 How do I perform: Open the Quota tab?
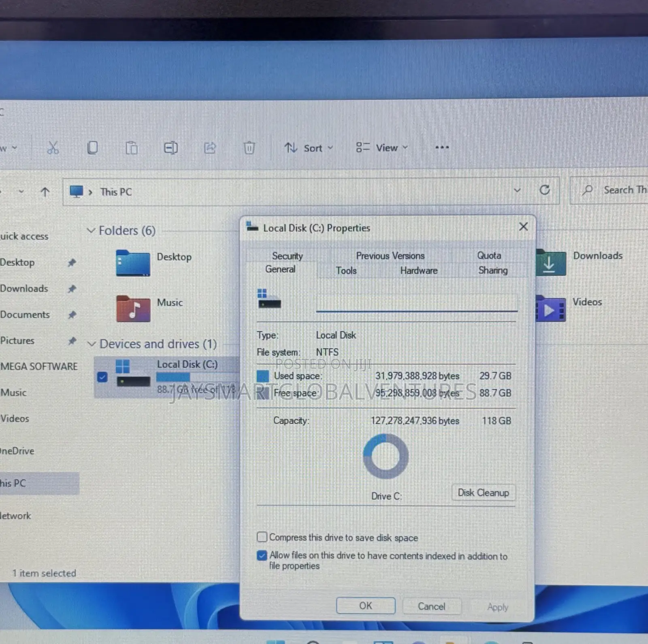489,256
